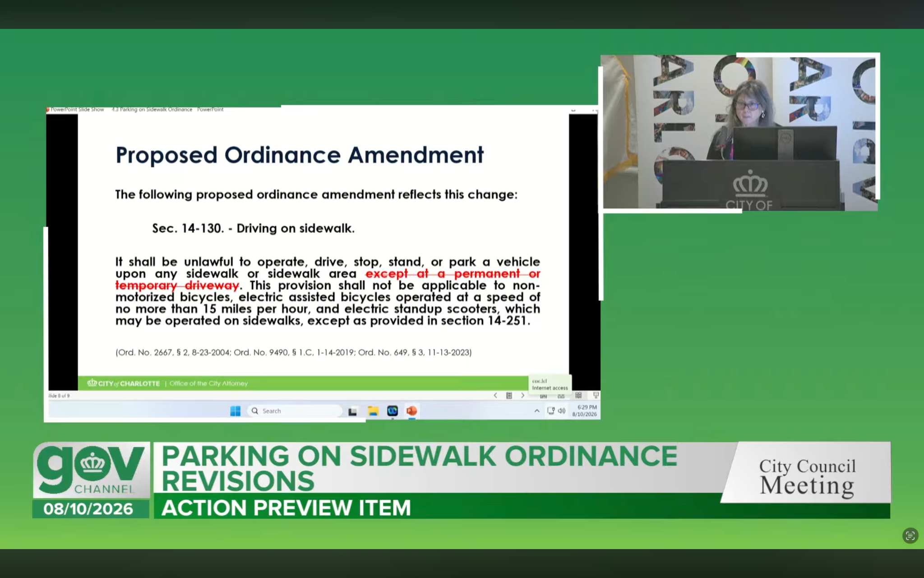
Task: Go to the previous slide arrow
Action: [495, 396]
